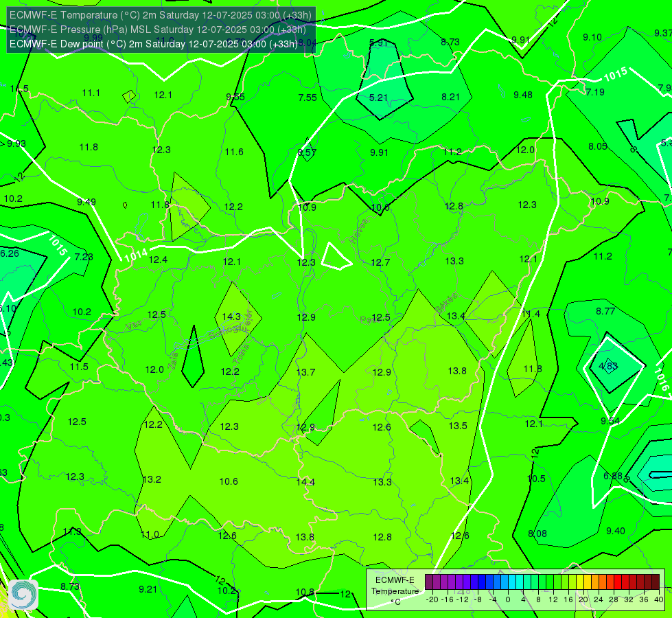Click the Vas county label
The height and width of the screenshot is (618, 672).
click(134, 325)
